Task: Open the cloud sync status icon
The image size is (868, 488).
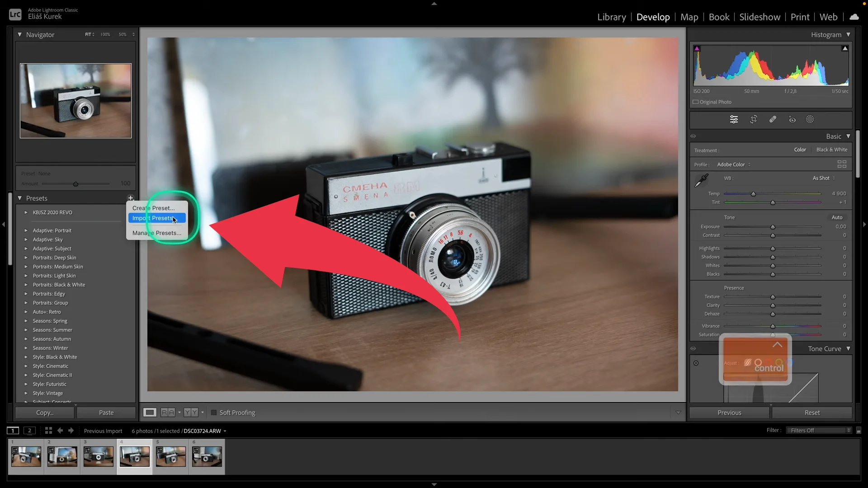Action: [854, 17]
